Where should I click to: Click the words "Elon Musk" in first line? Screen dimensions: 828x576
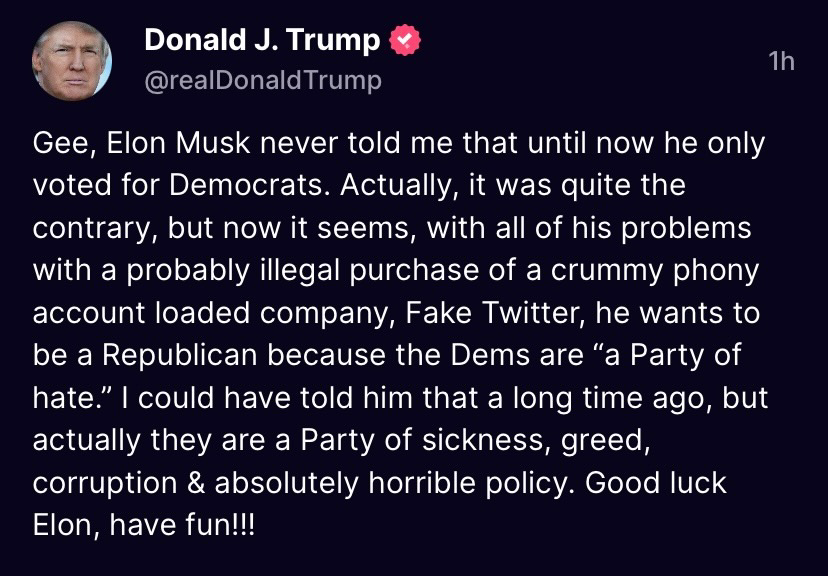point(178,144)
